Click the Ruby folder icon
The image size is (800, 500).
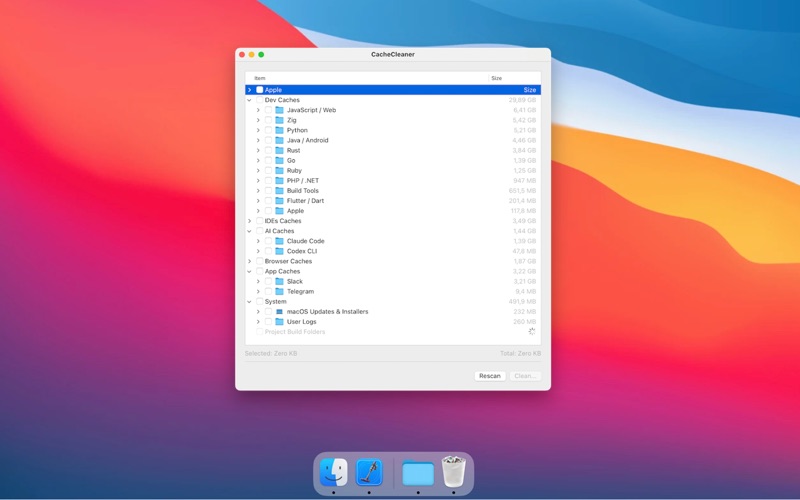click(x=279, y=170)
